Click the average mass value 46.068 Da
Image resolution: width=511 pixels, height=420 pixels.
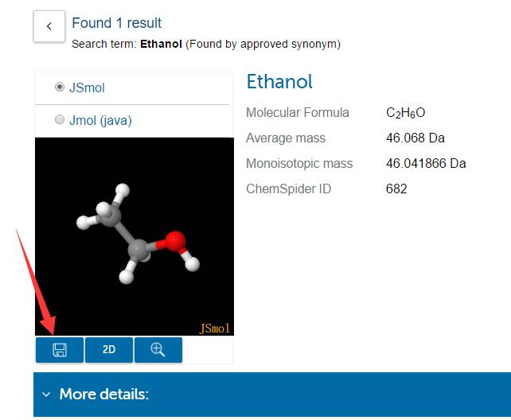[x=415, y=138]
